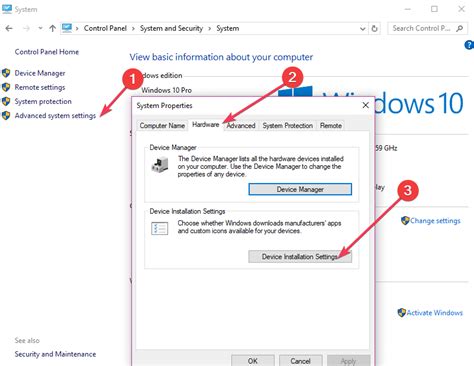Click the computer icon in address bar
The image size is (474, 366).
(67, 28)
